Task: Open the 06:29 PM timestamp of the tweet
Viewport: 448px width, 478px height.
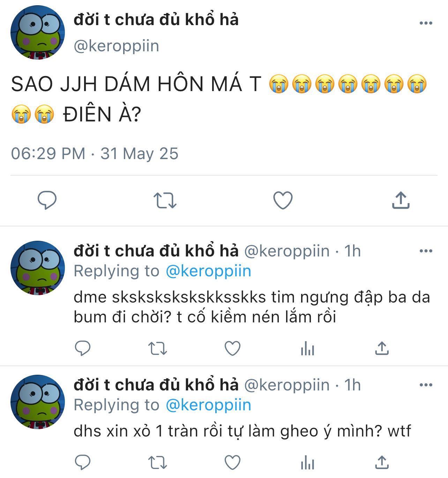Action: click(x=95, y=154)
